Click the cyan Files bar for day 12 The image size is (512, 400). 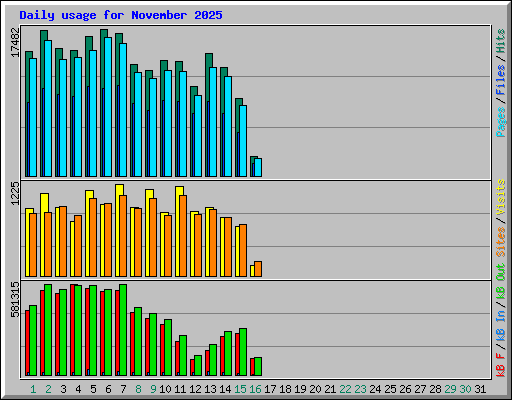click(198, 136)
